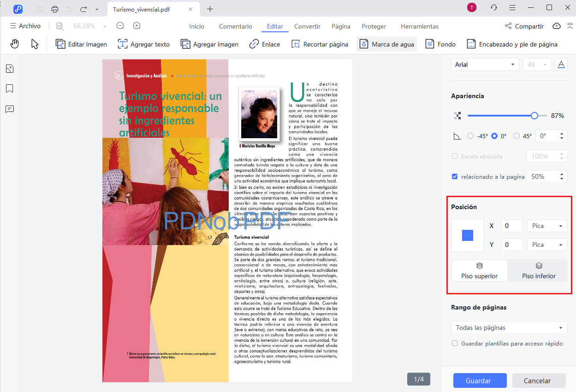This screenshot has height=392, width=576.
Task: Open the Pica unit dropdown for X
Action: point(547,226)
